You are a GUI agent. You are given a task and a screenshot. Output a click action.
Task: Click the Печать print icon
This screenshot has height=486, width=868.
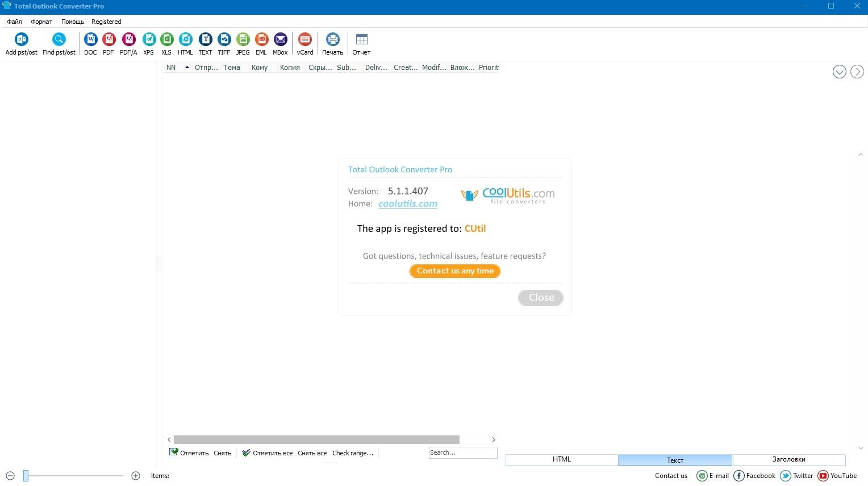coord(333,44)
